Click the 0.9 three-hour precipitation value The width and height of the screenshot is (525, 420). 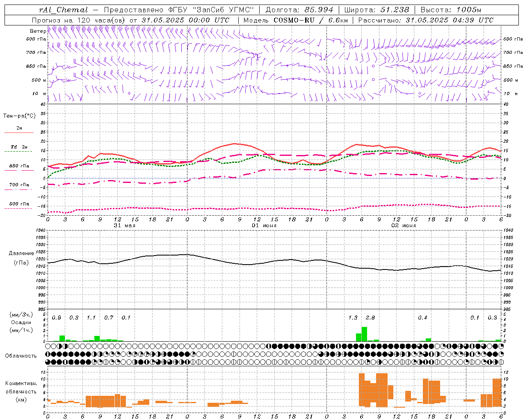(57, 318)
